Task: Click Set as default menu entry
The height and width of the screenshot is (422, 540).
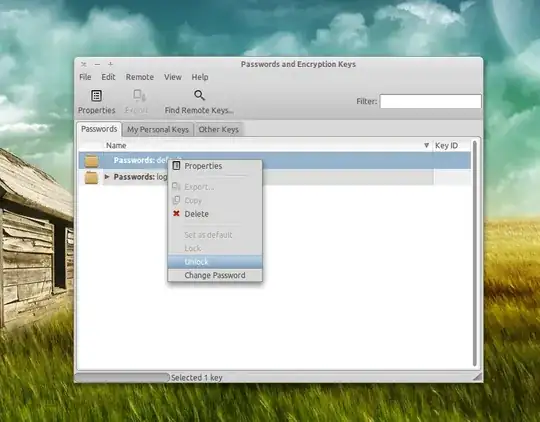Action: tap(215, 235)
